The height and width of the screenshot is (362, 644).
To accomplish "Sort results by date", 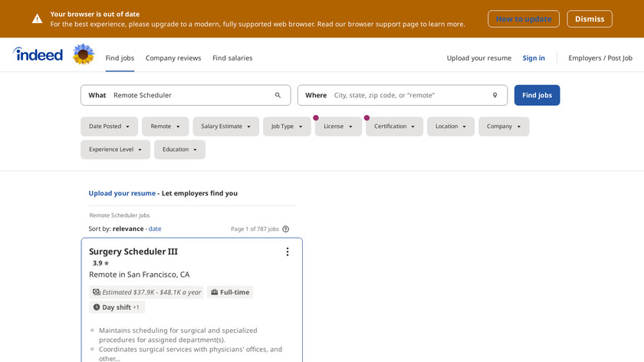I will pos(155,229).
